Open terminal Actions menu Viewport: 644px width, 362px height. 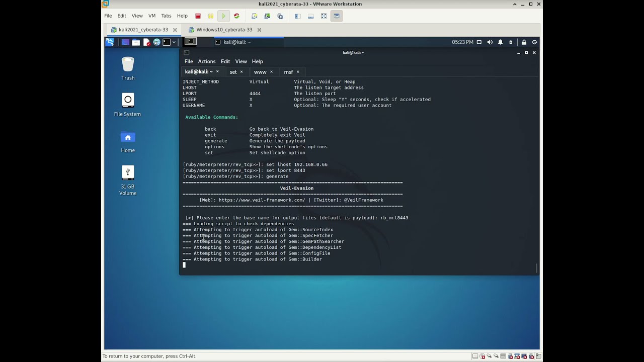pyautogui.click(x=207, y=61)
